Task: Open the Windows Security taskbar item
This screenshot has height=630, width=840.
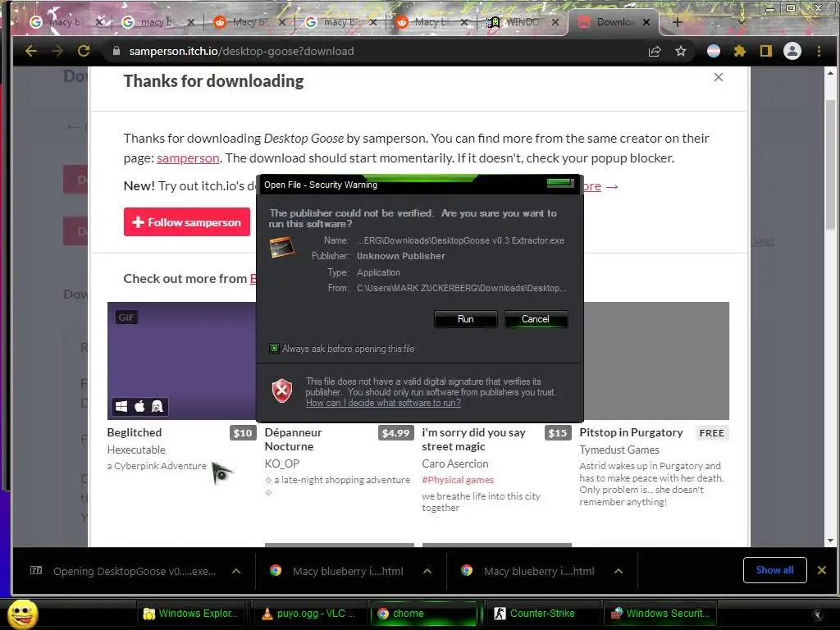Action: pos(661,614)
